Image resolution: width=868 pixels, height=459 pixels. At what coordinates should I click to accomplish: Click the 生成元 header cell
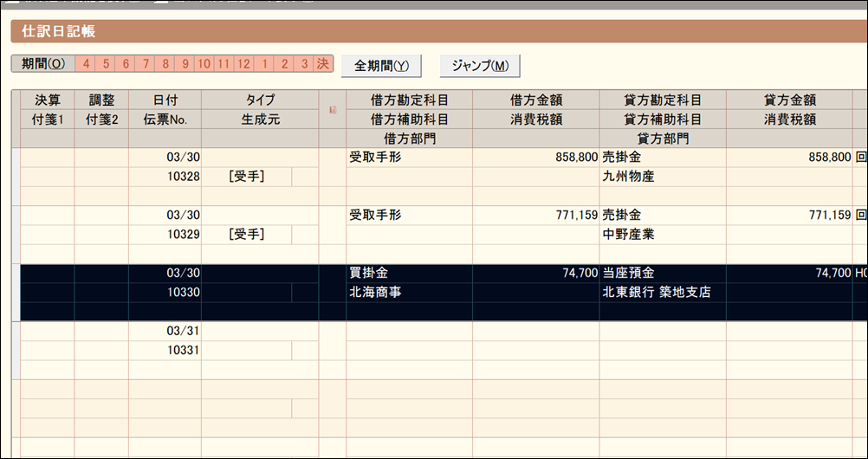click(260, 120)
